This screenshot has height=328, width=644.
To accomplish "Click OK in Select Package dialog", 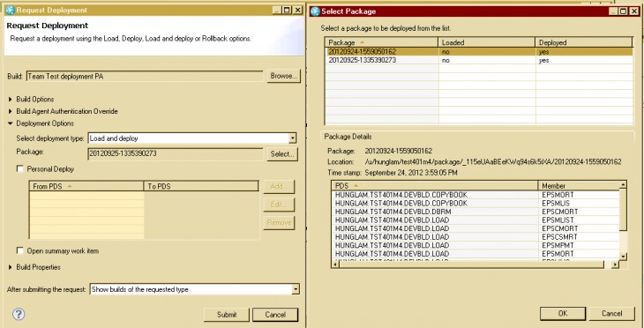I will (563, 313).
